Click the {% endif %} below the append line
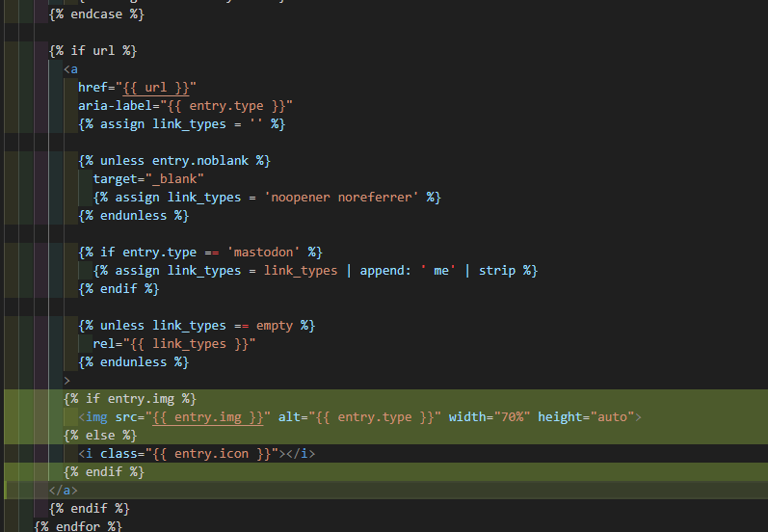This screenshot has width=768, height=532. point(119,289)
